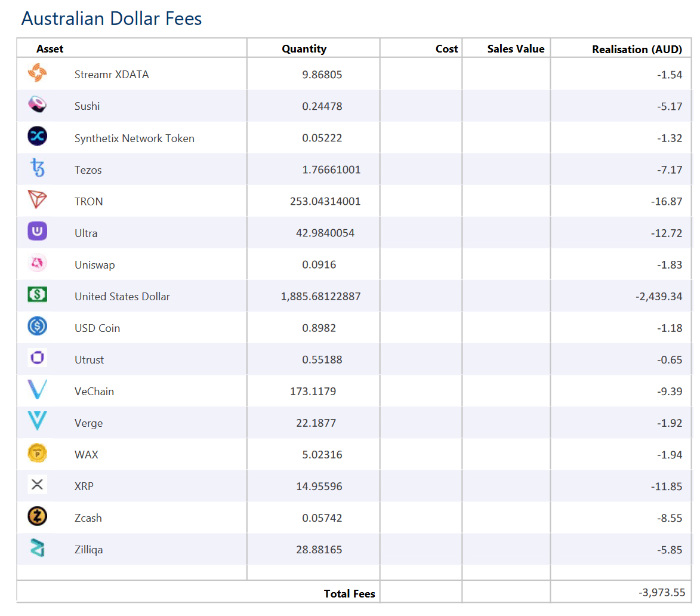Click quantity value 1,885.68122887
The width and height of the screenshot is (700, 616).
point(320,297)
